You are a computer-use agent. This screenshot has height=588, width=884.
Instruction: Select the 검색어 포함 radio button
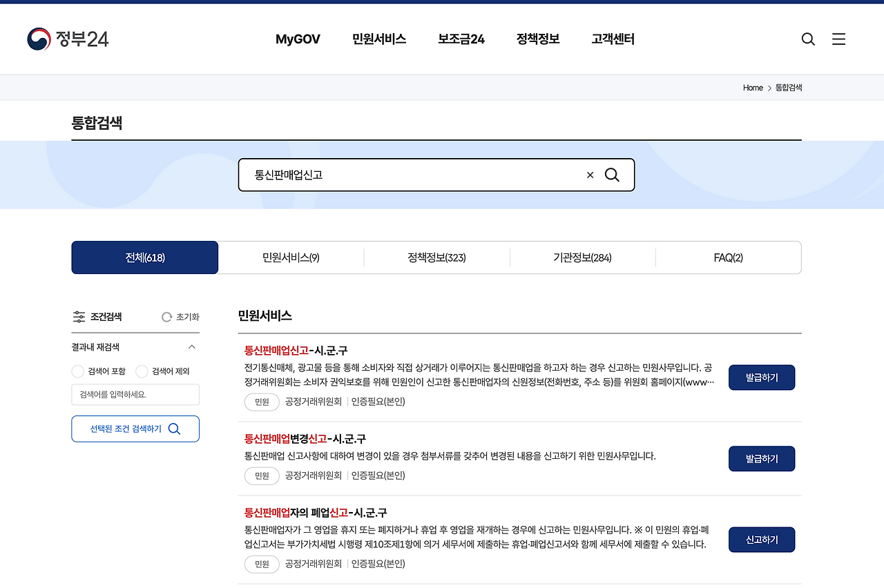coord(77,371)
